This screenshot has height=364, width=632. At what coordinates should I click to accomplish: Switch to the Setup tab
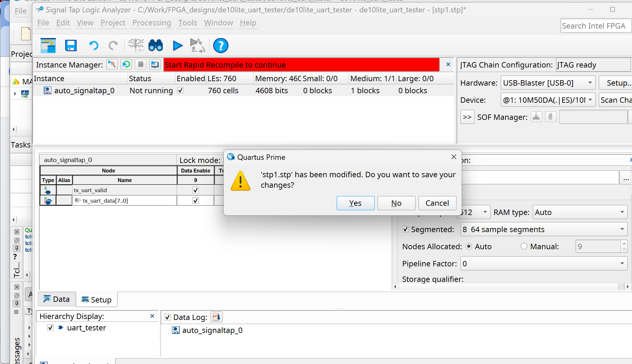97,300
